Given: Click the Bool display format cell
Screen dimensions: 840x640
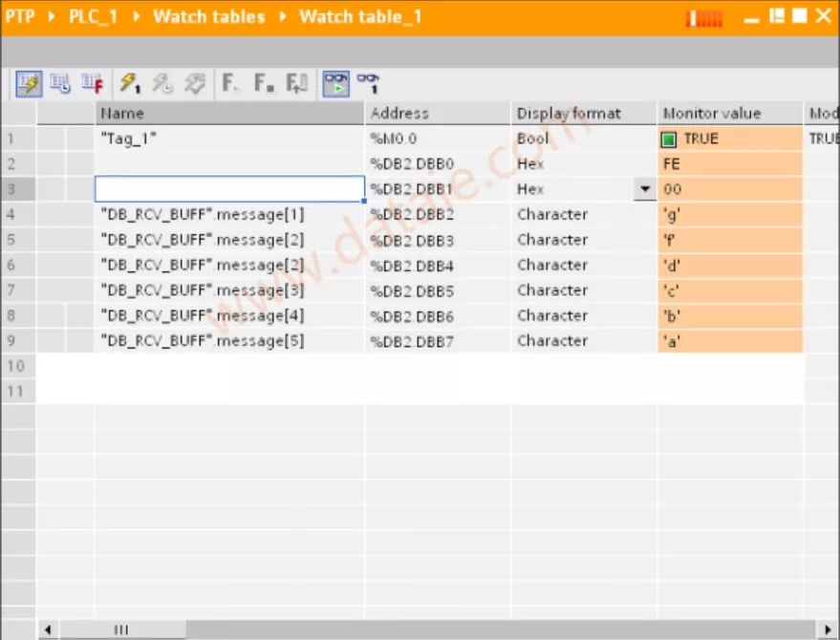Looking at the screenshot, I should pos(584,139).
